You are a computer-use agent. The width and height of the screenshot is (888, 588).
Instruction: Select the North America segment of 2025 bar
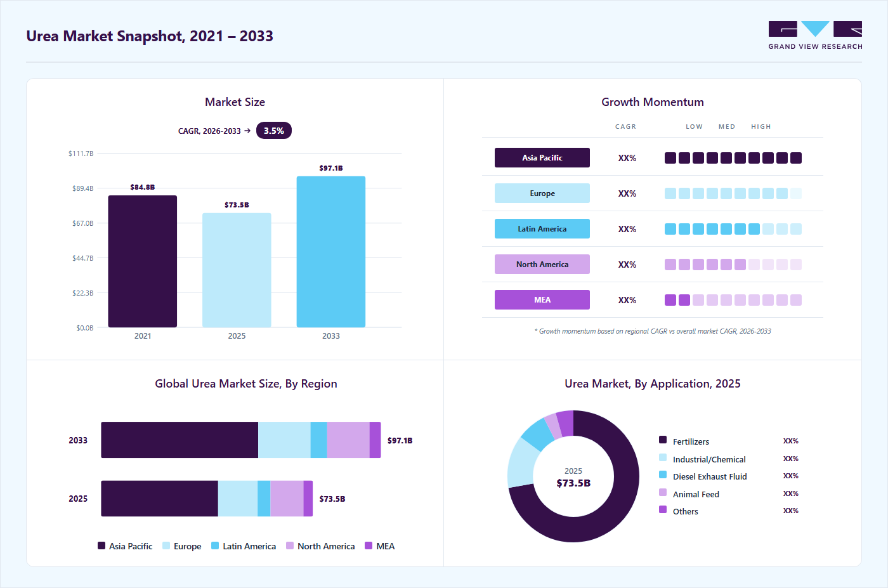(x=287, y=499)
